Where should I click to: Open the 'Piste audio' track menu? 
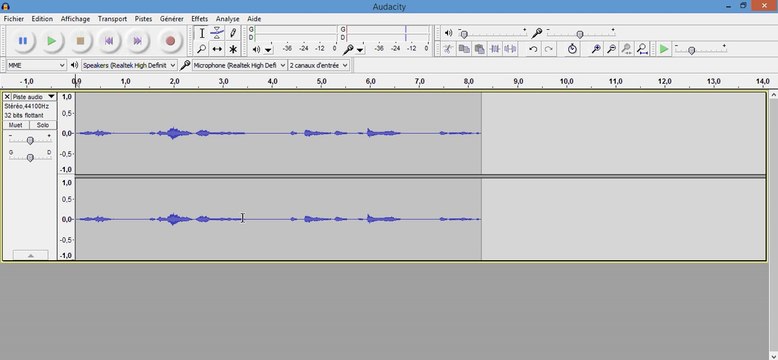click(x=34, y=97)
